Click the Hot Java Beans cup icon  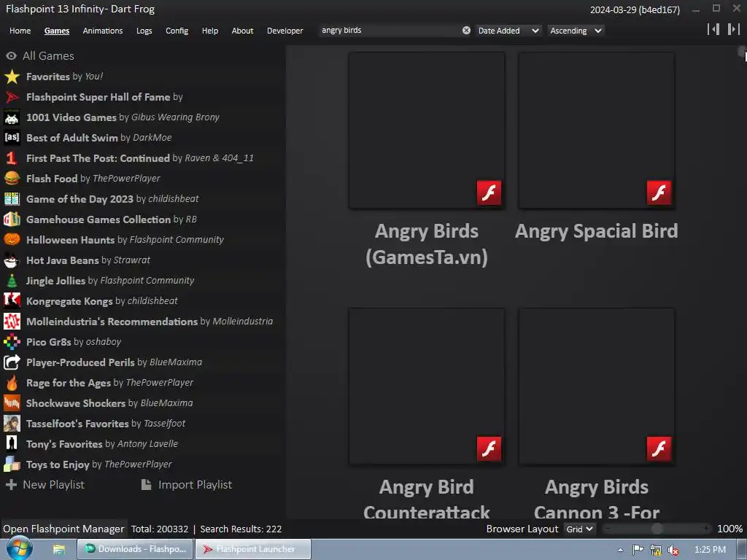point(12,260)
